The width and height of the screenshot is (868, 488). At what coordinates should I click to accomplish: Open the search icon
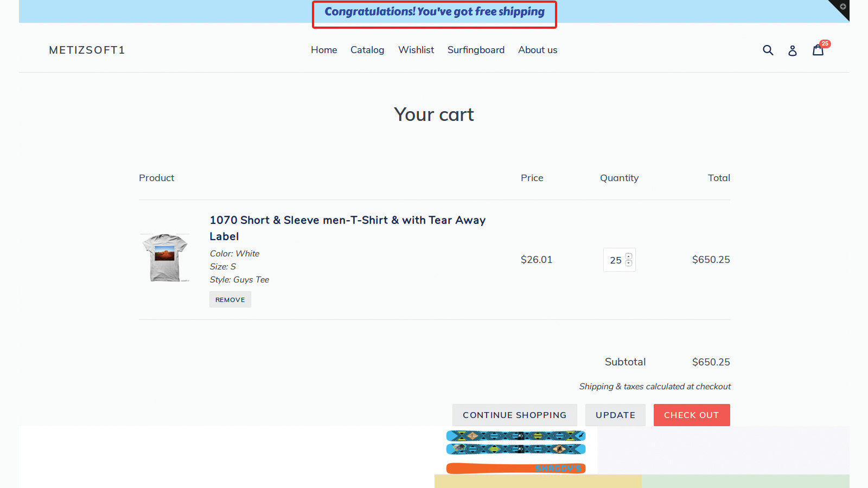point(768,50)
